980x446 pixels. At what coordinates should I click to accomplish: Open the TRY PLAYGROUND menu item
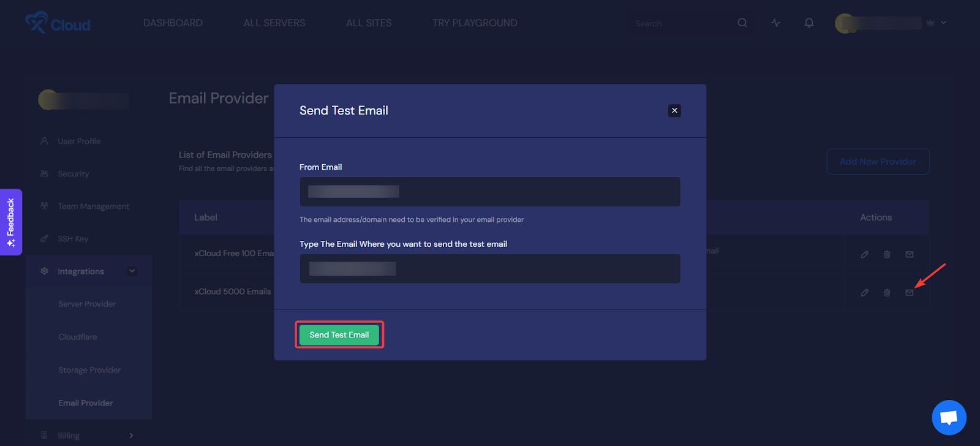tap(474, 23)
